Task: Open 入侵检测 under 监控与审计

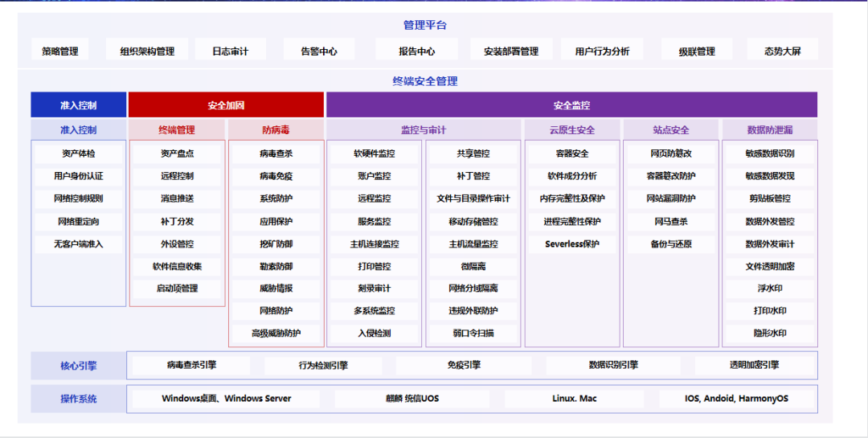Action: point(375,334)
